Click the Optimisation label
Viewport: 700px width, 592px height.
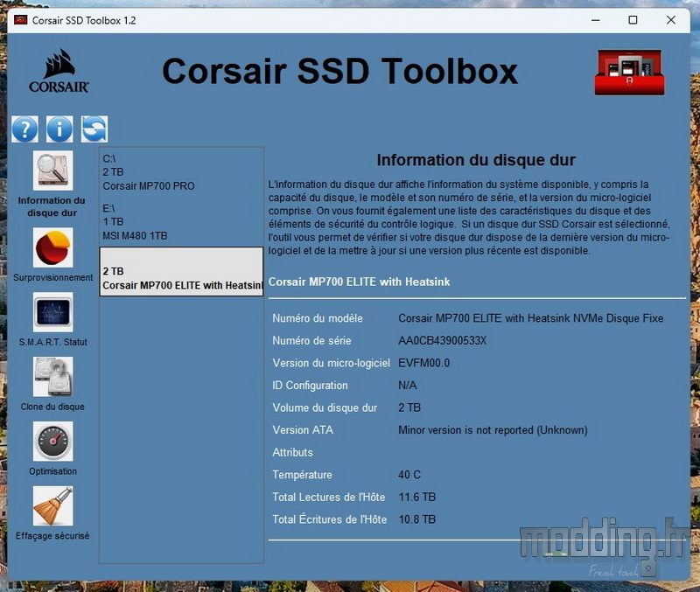pyautogui.click(x=52, y=471)
